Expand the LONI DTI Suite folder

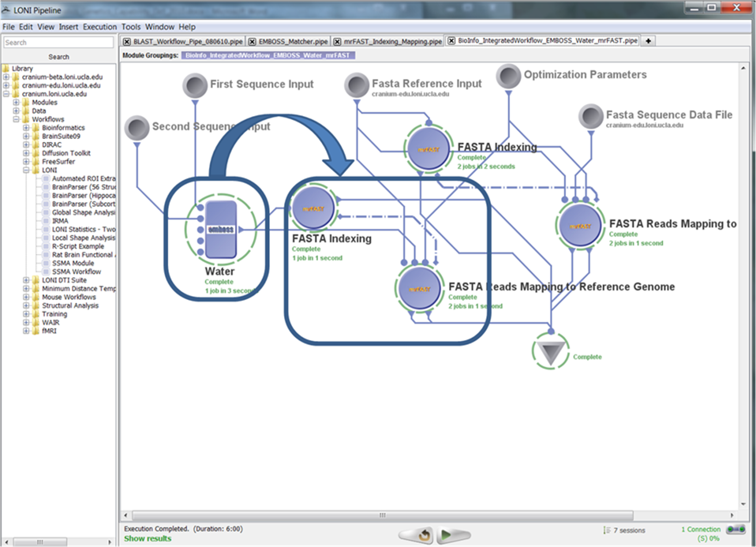[26, 280]
